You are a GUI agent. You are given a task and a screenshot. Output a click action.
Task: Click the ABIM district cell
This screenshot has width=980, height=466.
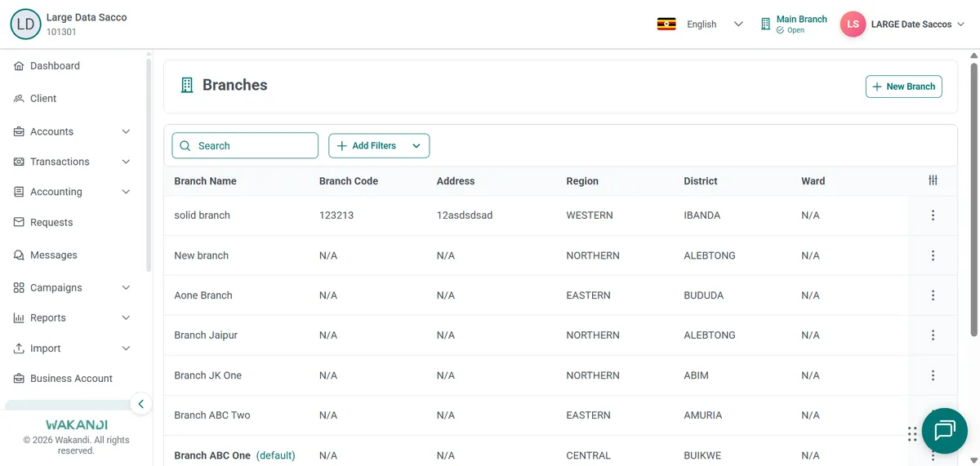[x=697, y=375]
